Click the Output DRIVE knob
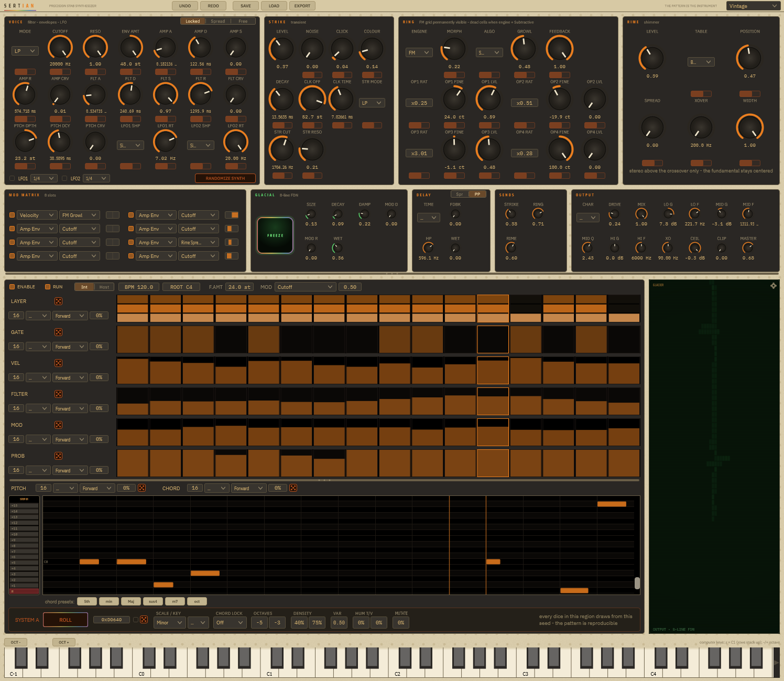 click(614, 214)
